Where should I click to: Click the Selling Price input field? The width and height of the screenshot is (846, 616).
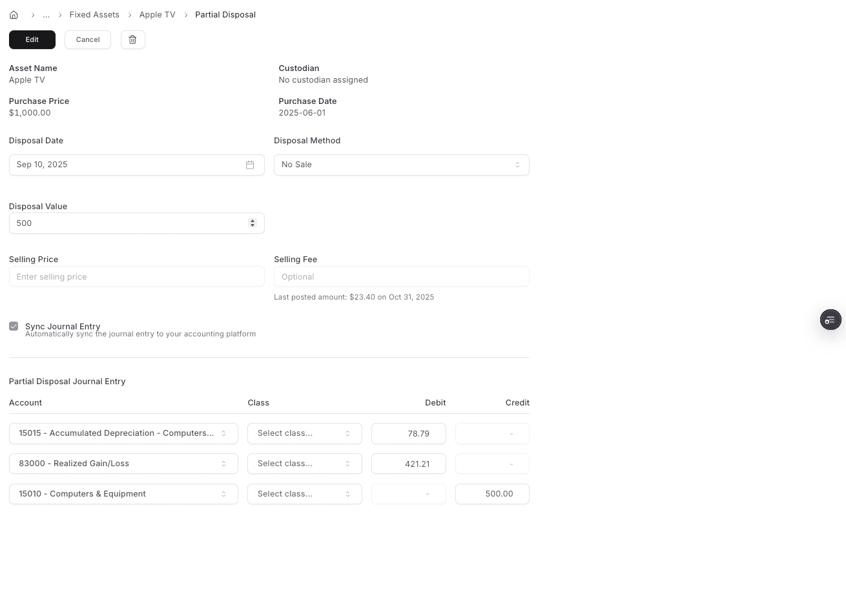click(136, 276)
